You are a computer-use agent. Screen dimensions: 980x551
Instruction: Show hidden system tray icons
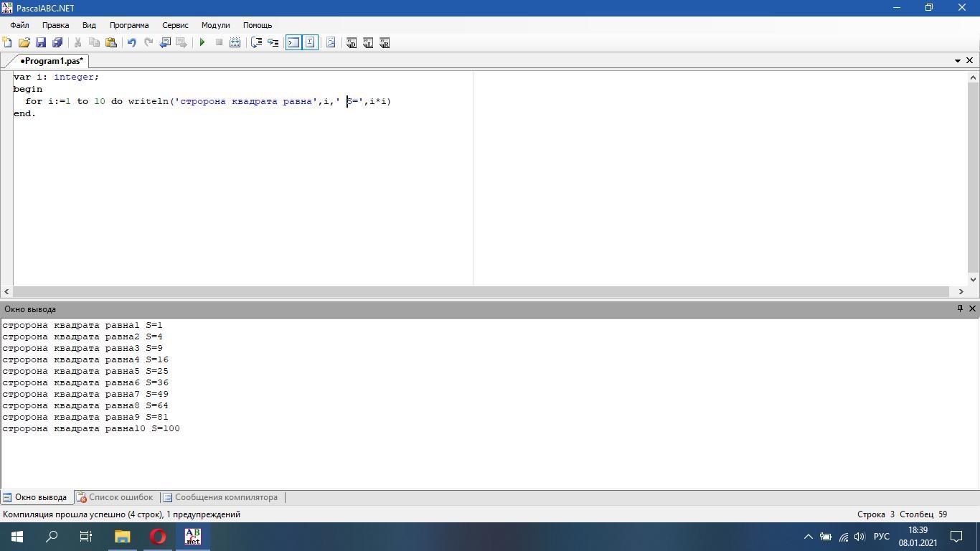pyautogui.click(x=808, y=537)
